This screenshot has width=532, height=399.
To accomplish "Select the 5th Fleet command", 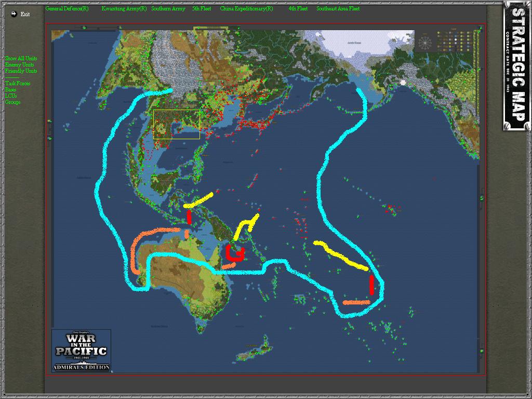I will 202,8.
